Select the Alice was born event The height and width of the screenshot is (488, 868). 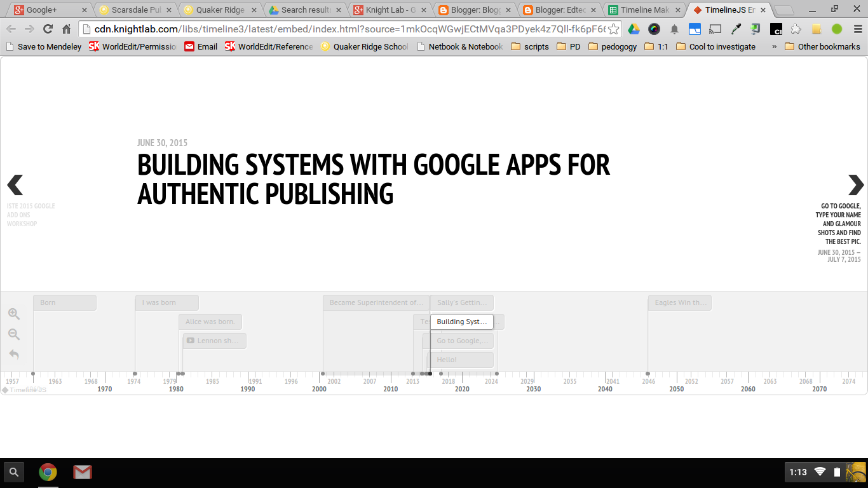point(210,322)
